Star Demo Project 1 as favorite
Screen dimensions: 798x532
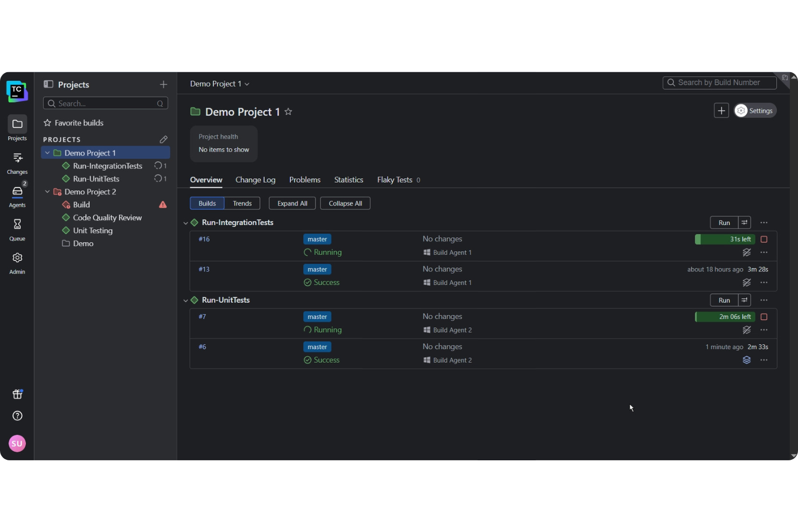pos(288,112)
